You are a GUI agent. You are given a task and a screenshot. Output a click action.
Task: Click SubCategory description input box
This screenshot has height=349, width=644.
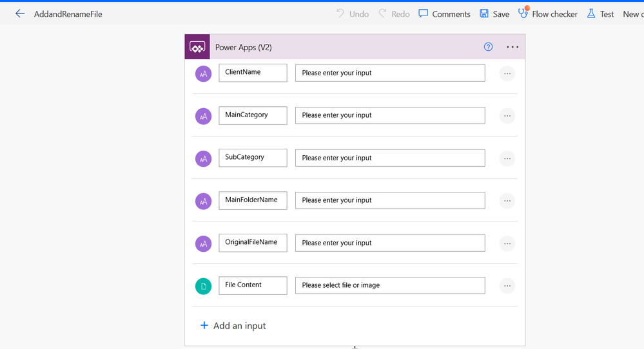[x=390, y=158]
